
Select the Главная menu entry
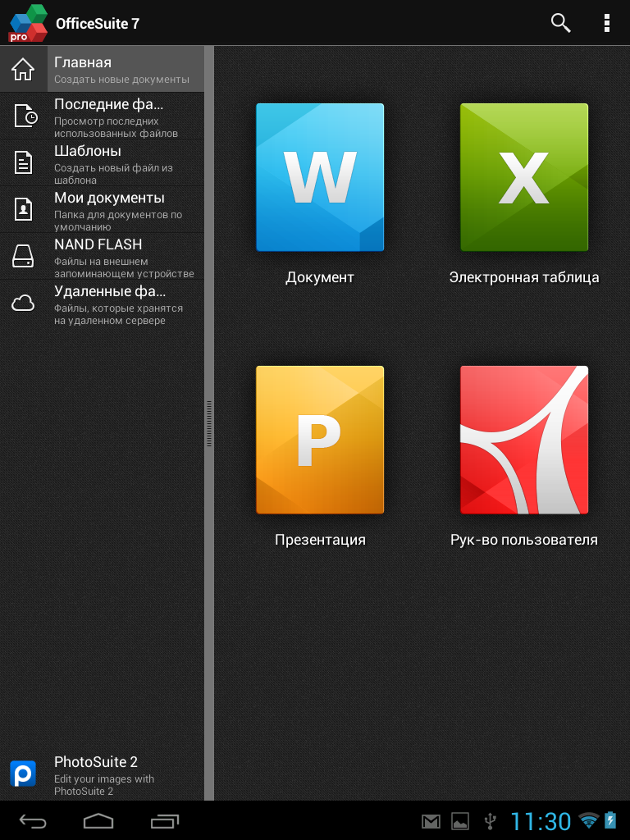point(102,69)
